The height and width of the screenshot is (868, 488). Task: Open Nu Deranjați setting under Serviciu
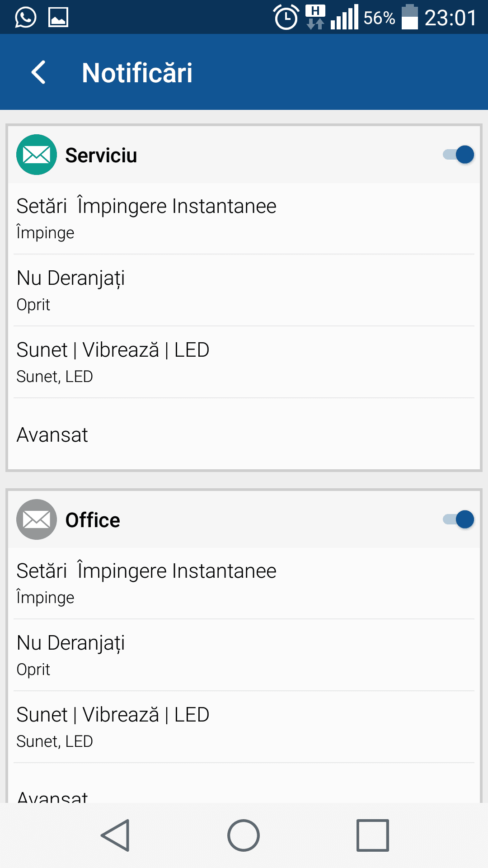(x=244, y=290)
